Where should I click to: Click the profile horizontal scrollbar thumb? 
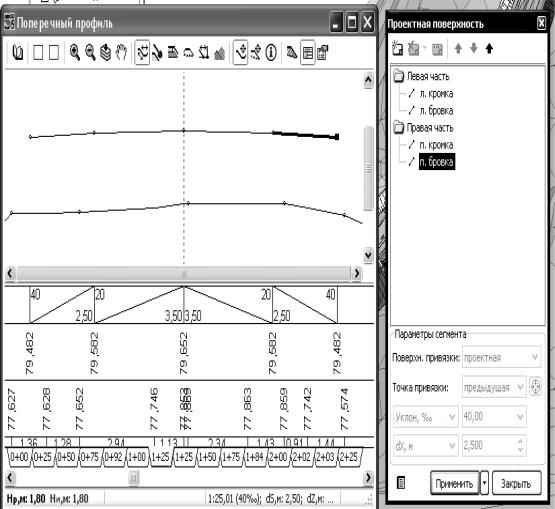[184, 274]
